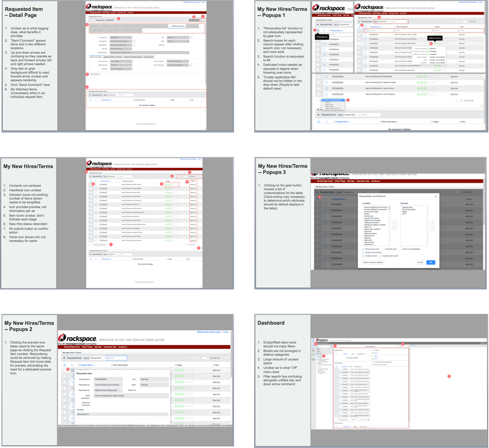The width and height of the screenshot is (489, 448).
Task: Click the rackspace logo in Popups 2 slide
Action: (77, 339)
